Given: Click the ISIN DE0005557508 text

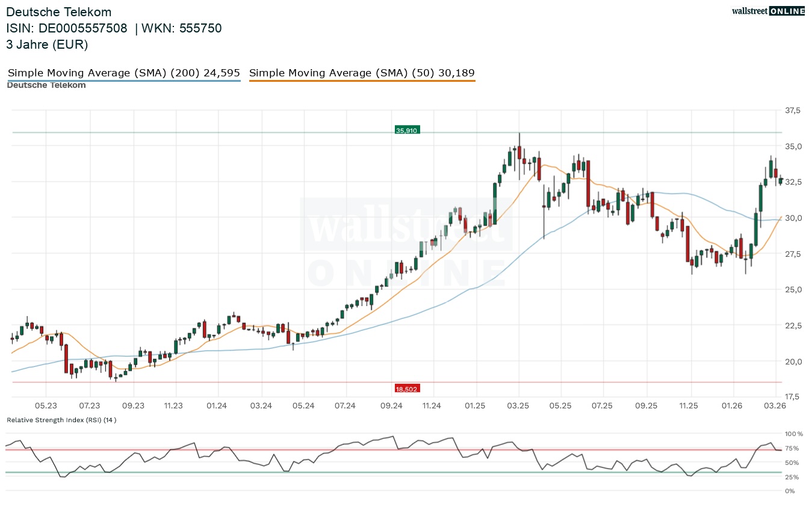Looking at the screenshot, I should coord(67,28).
